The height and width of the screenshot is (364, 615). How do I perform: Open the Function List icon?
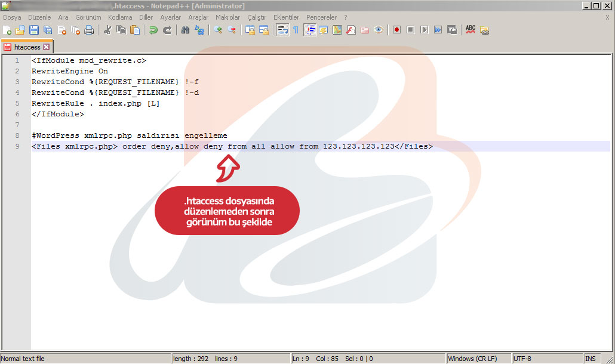coord(351,30)
